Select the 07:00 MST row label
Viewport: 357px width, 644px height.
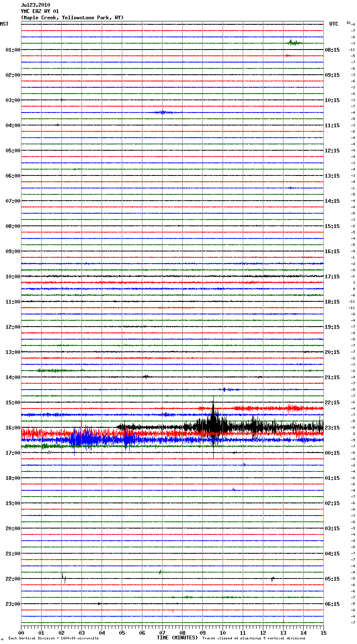point(13,201)
